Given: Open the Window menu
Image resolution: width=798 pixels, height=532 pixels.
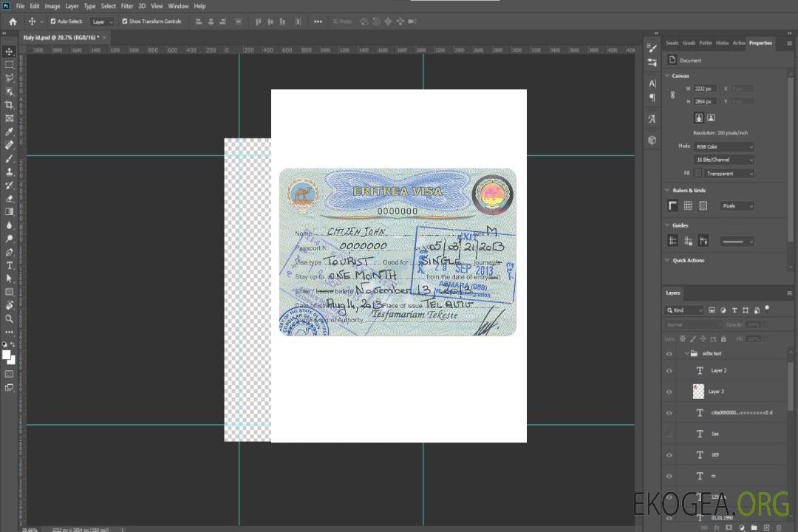Looking at the screenshot, I should pos(178,6).
